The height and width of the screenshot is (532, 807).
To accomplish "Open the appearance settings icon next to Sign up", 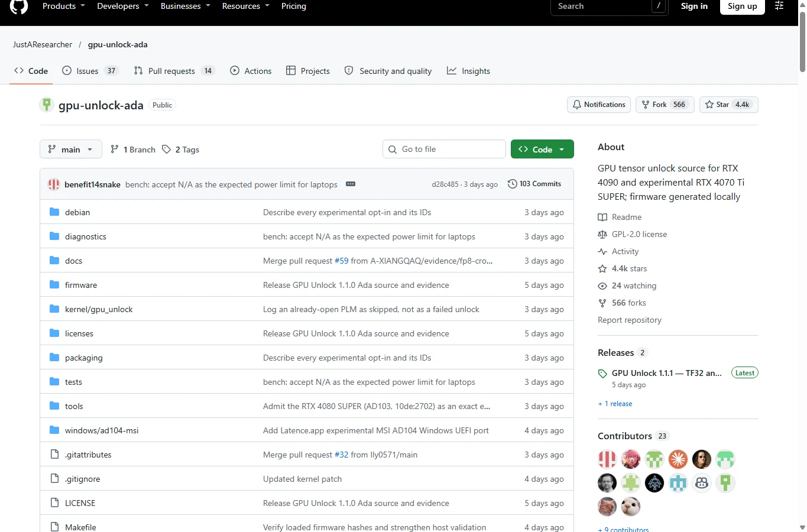I will (x=779, y=6).
